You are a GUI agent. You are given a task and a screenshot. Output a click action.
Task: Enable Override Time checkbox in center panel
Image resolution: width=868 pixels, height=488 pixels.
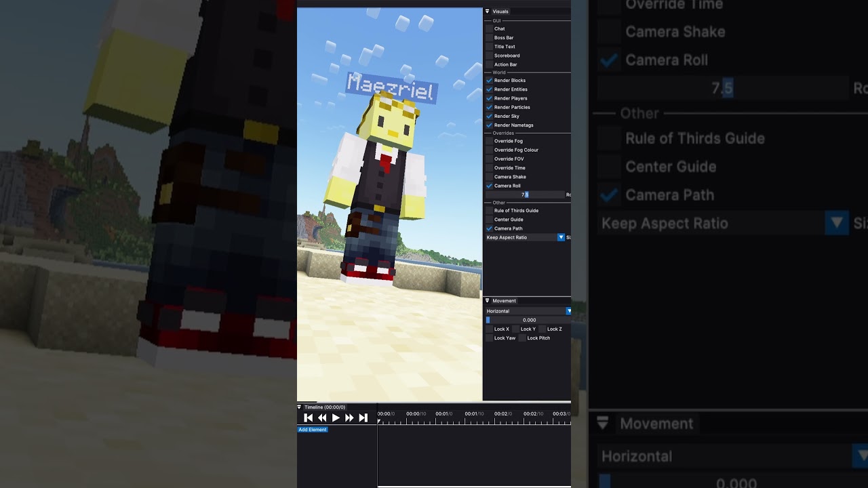click(489, 168)
